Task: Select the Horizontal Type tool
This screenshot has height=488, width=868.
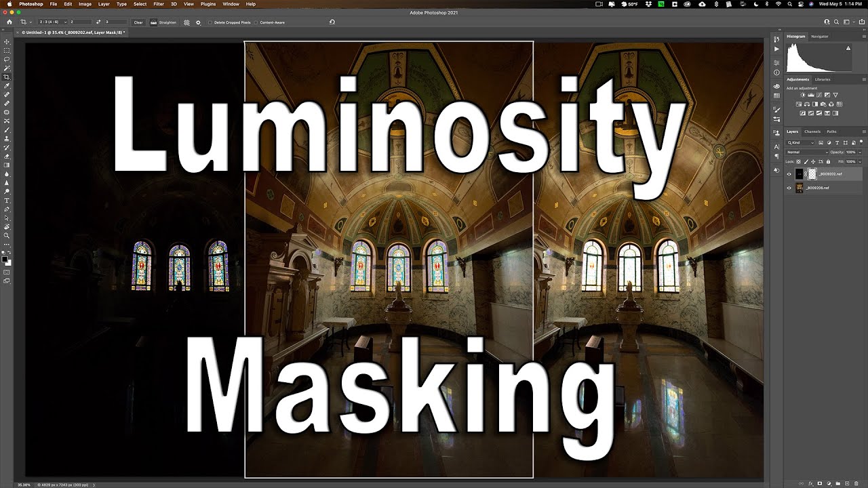Action: click(x=6, y=201)
